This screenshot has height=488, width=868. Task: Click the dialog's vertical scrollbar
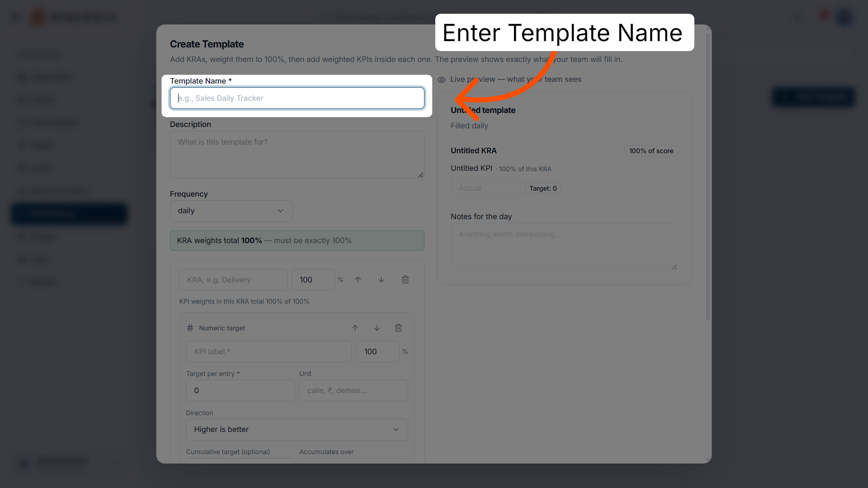coord(708,176)
